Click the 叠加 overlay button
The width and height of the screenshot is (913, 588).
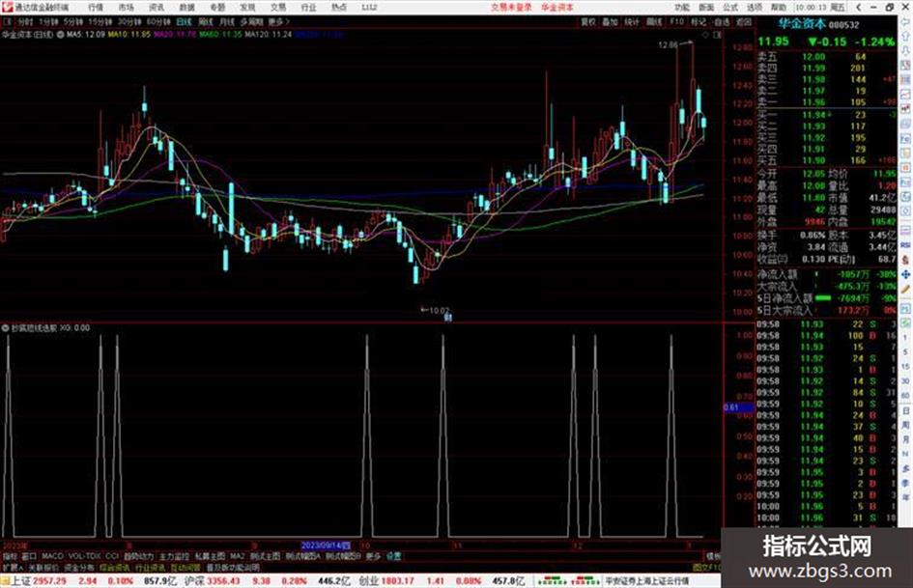(610, 21)
